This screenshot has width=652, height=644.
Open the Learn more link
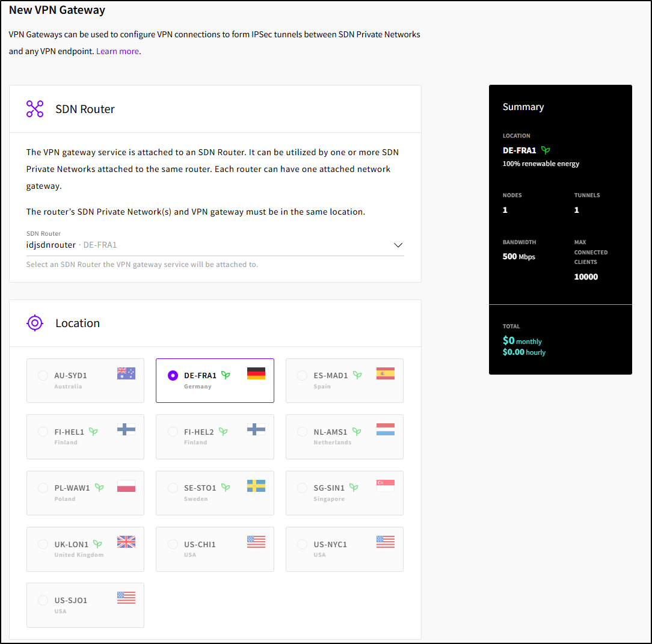[117, 51]
